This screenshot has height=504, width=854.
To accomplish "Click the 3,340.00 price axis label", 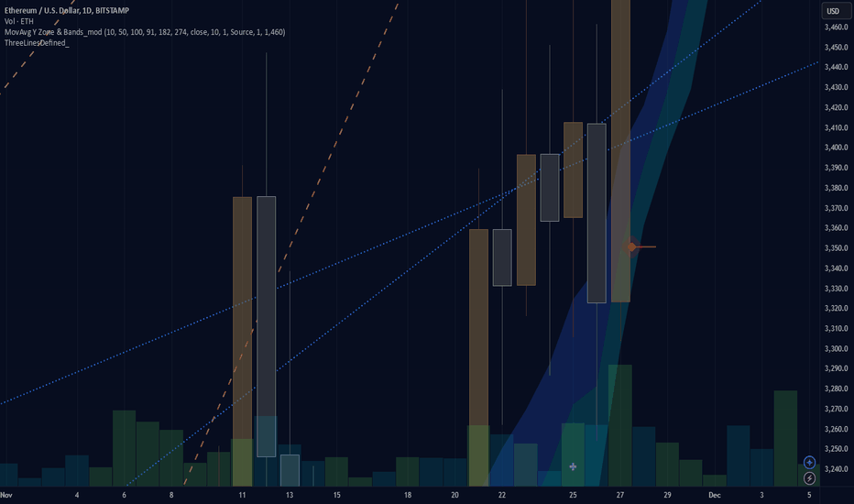I will 836,268.
